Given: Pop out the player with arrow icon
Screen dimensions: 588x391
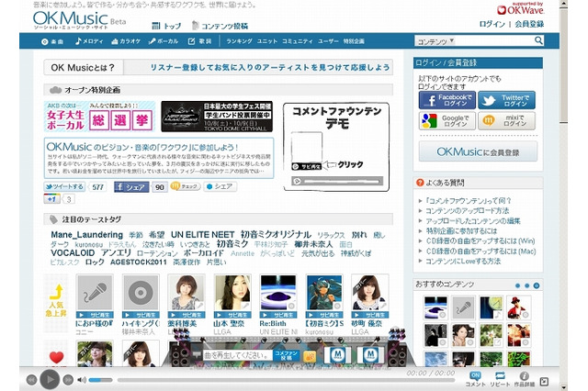Looking at the screenshot, I should [544, 382].
